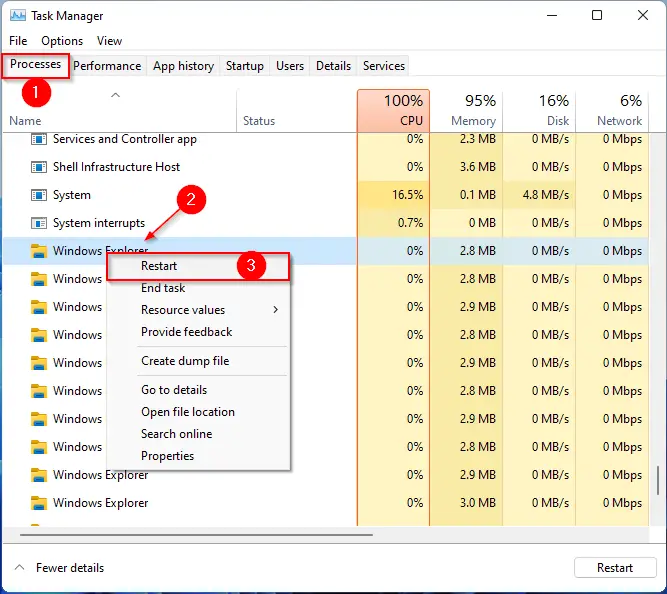
Task: Choose Search online
Action: click(x=198, y=434)
